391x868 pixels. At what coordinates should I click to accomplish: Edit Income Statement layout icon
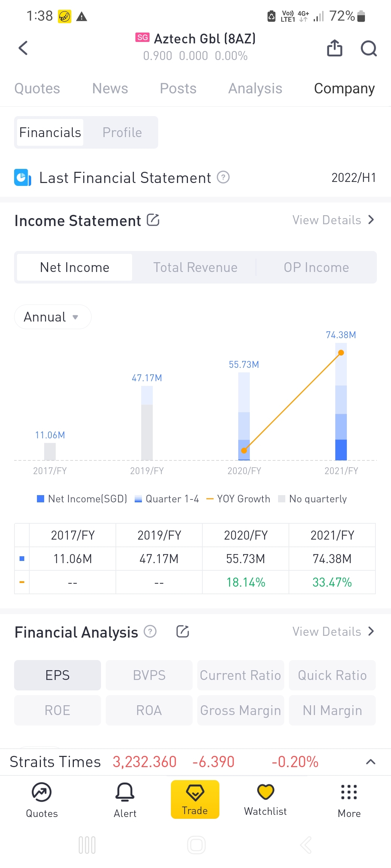[153, 220]
